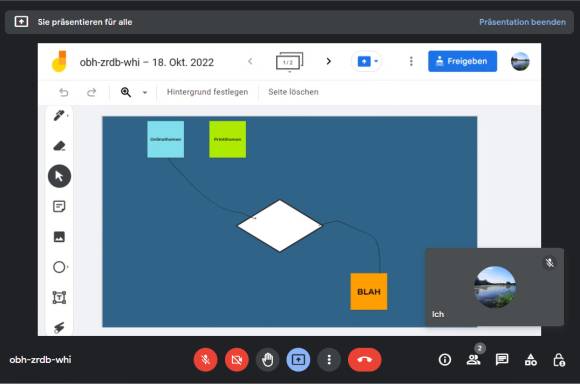Image resolution: width=580 pixels, height=384 pixels.
Task: Open the Jamboard account avatar
Action: [x=520, y=61]
